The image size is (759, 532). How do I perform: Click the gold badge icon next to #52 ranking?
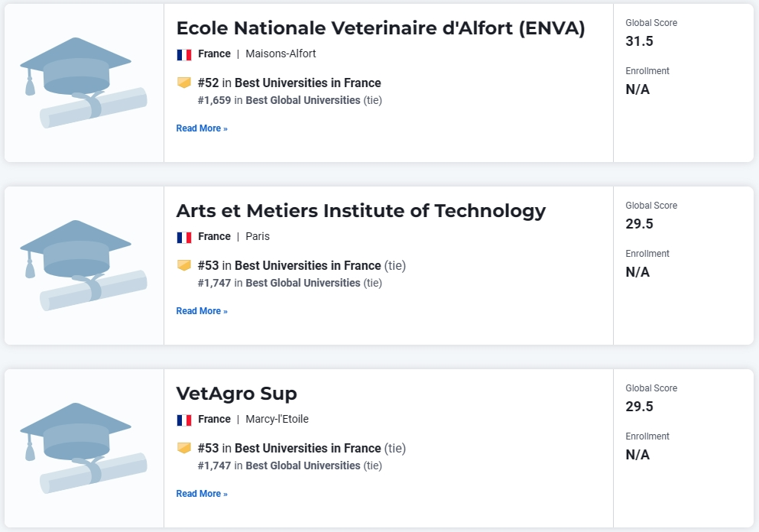[184, 83]
